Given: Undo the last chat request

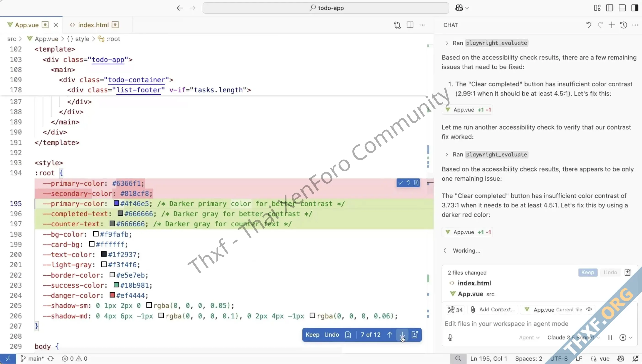Looking at the screenshot, I should click(588, 25).
